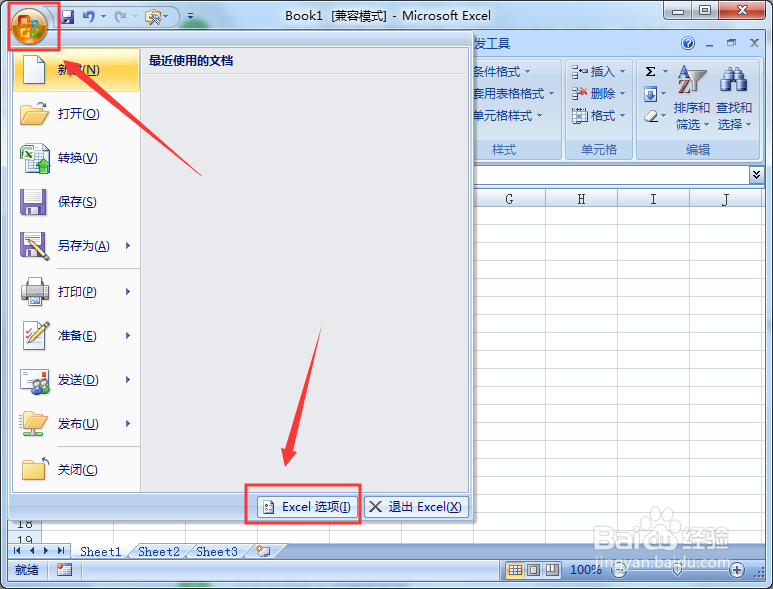This screenshot has height=589, width=773.
Task: Expand the 发送 submenu arrow
Action: (128, 380)
